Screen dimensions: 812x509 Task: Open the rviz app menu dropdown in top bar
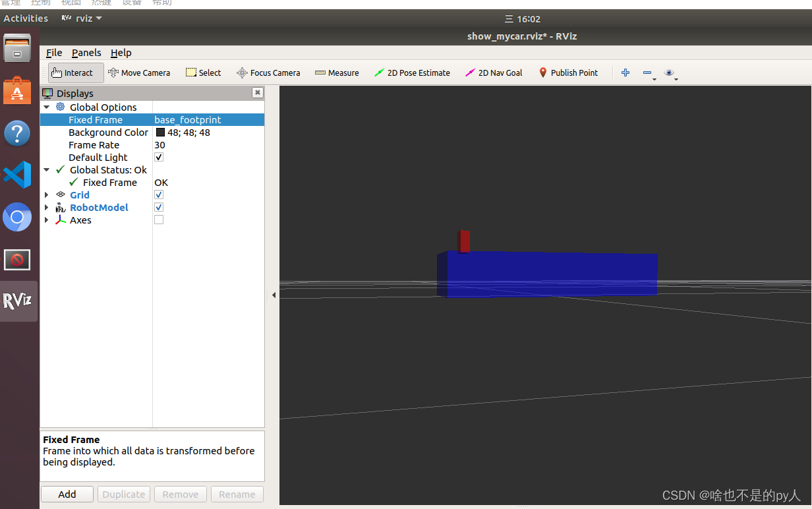coord(82,18)
